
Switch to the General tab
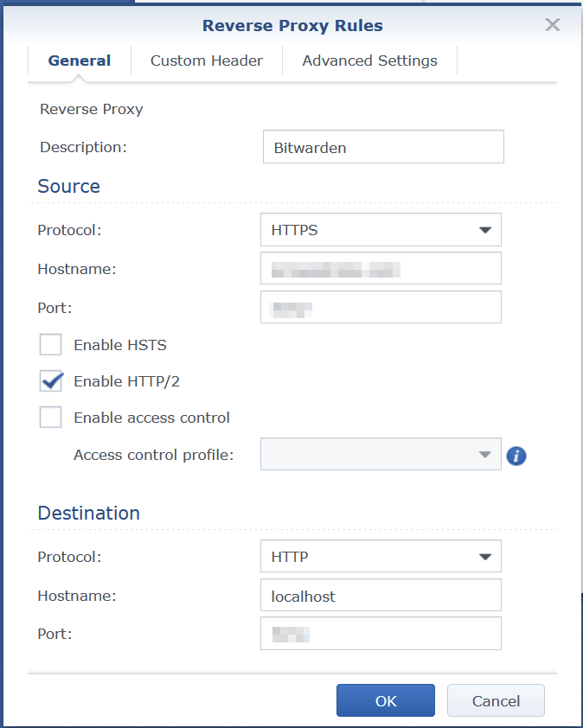coord(80,61)
